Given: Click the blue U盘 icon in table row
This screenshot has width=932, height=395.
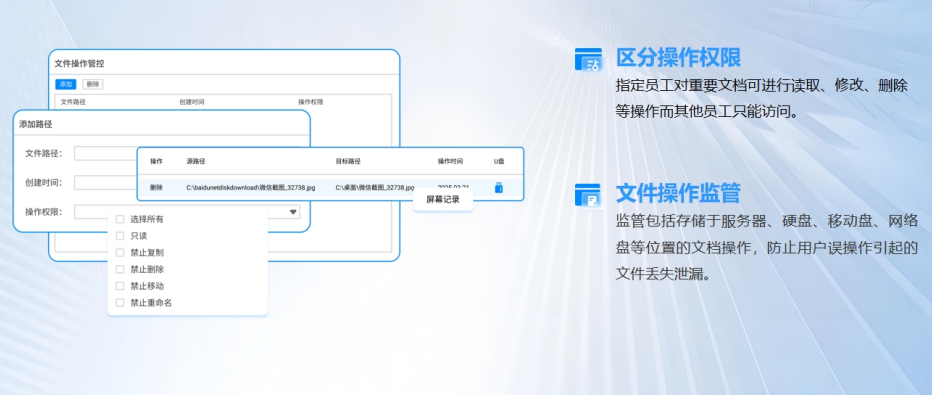Looking at the screenshot, I should pyautogui.click(x=499, y=187).
